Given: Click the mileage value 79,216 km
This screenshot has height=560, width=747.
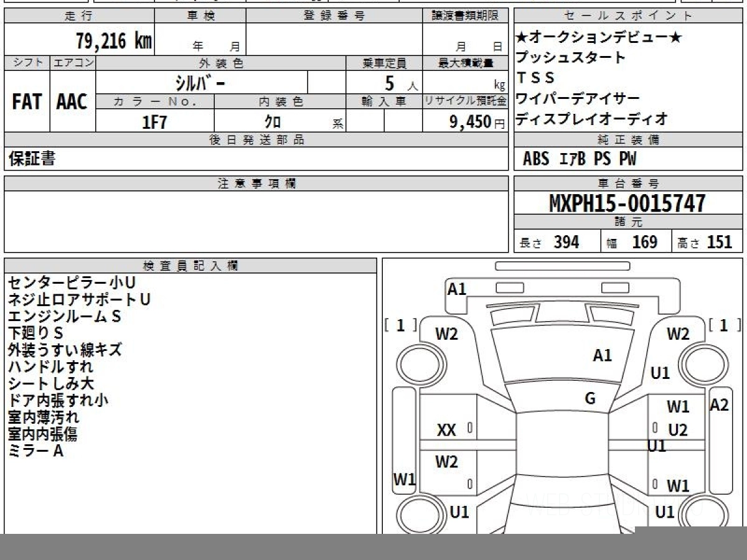Looking at the screenshot, I should [x=113, y=42].
